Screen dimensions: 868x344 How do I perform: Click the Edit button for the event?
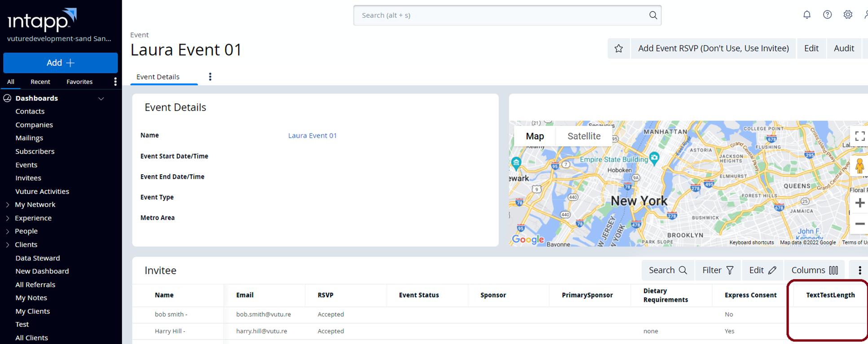pos(811,49)
